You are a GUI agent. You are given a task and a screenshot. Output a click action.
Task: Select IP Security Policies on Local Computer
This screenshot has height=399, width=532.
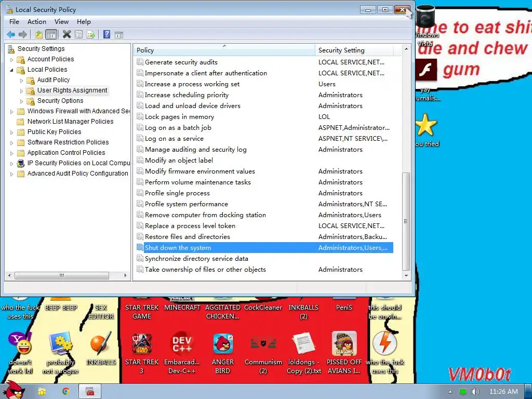pos(79,163)
